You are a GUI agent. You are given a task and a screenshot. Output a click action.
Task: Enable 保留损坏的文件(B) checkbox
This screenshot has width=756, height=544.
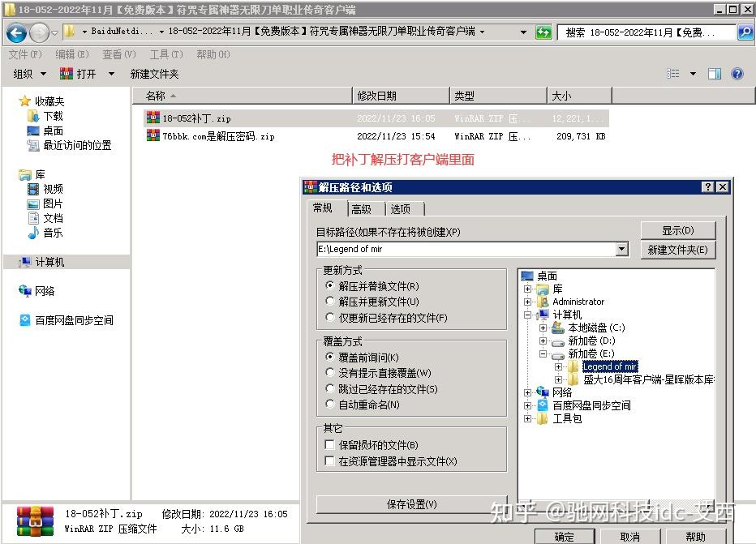[x=330, y=444]
